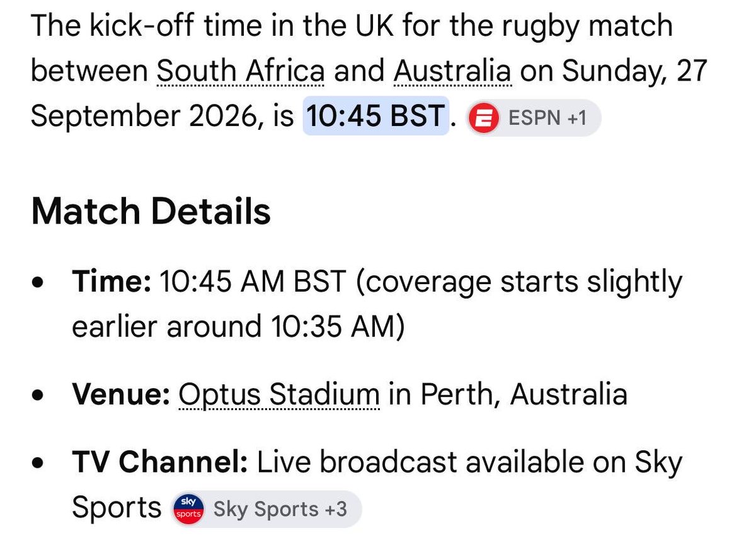Viewport: 756px width, 560px height.
Task: Click the bullet beside TV Channel entry
Action: point(38,464)
